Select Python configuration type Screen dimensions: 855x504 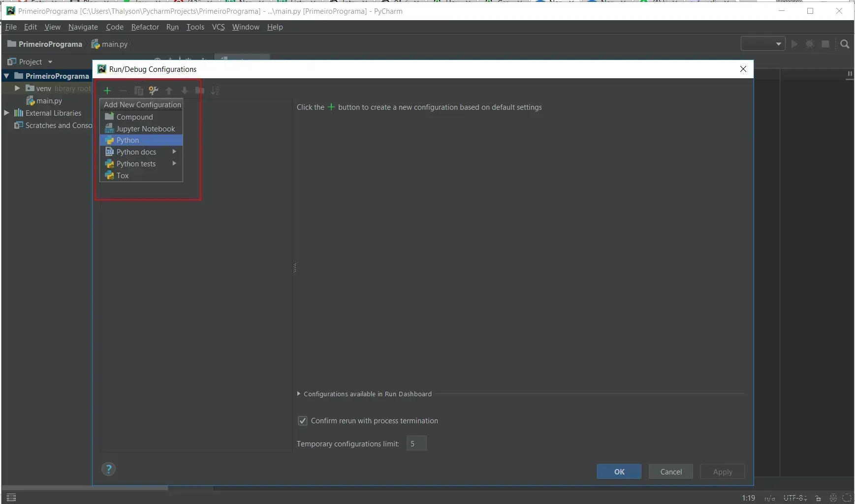141,140
